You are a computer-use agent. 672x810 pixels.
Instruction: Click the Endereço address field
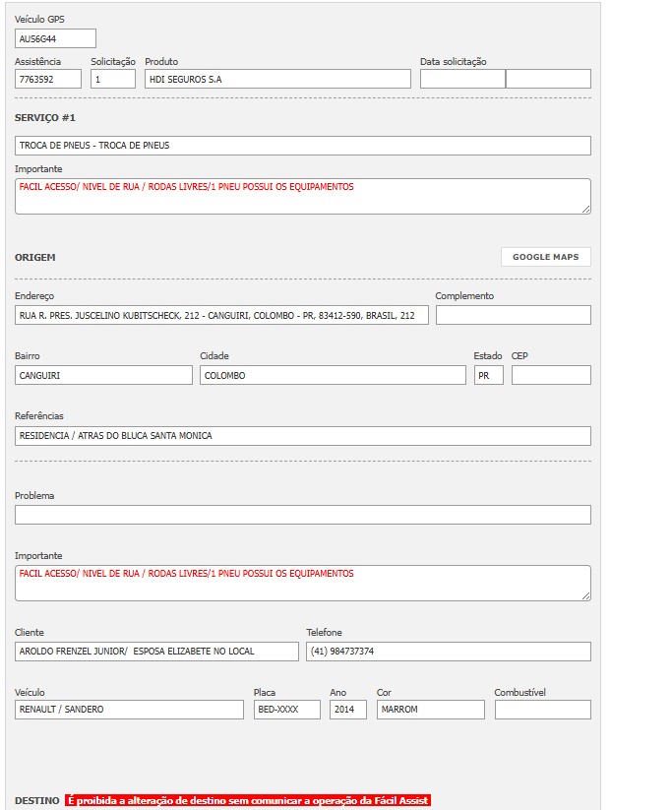pos(221,315)
